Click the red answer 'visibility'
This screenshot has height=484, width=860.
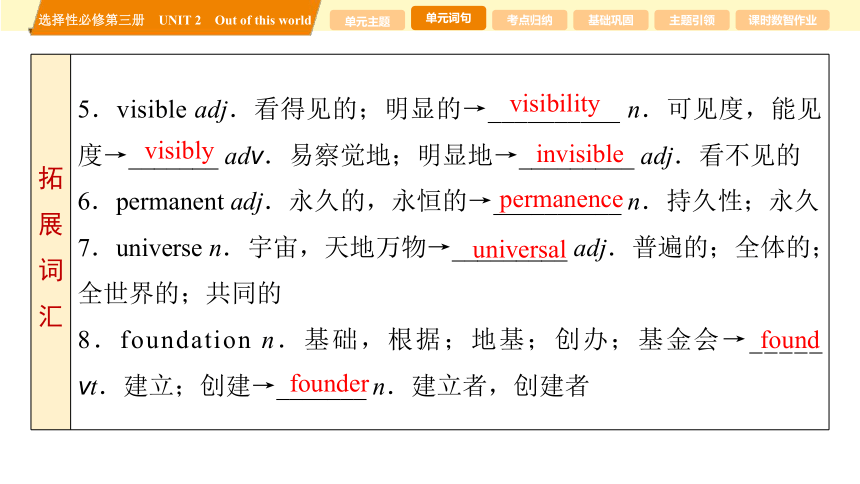555,104
